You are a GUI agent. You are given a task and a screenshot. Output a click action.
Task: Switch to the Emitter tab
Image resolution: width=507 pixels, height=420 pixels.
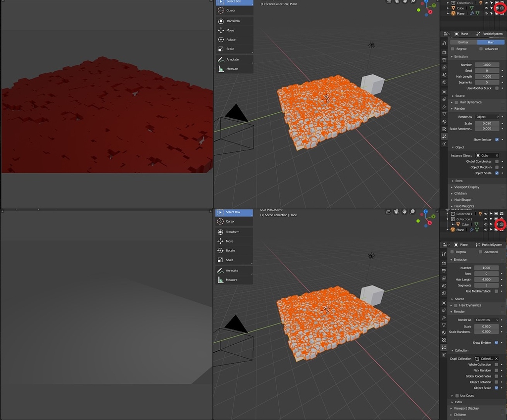pos(464,42)
